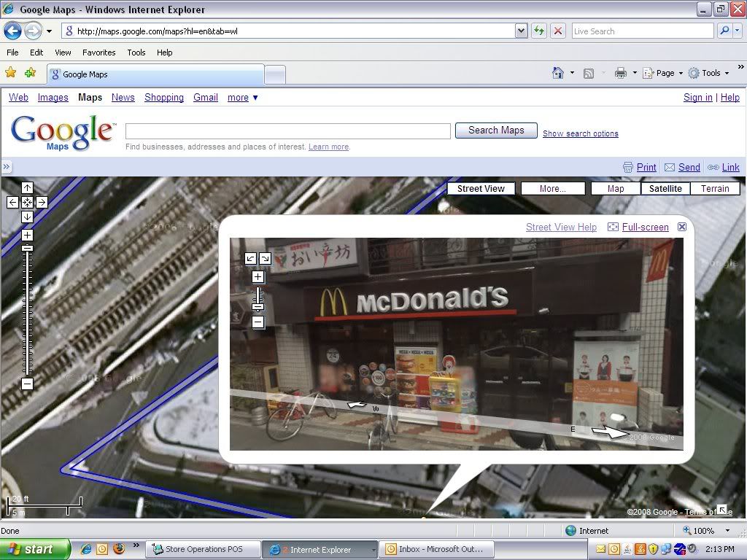The width and height of the screenshot is (747, 560).
Task: Toggle the Street View layer button
Action: [481, 188]
